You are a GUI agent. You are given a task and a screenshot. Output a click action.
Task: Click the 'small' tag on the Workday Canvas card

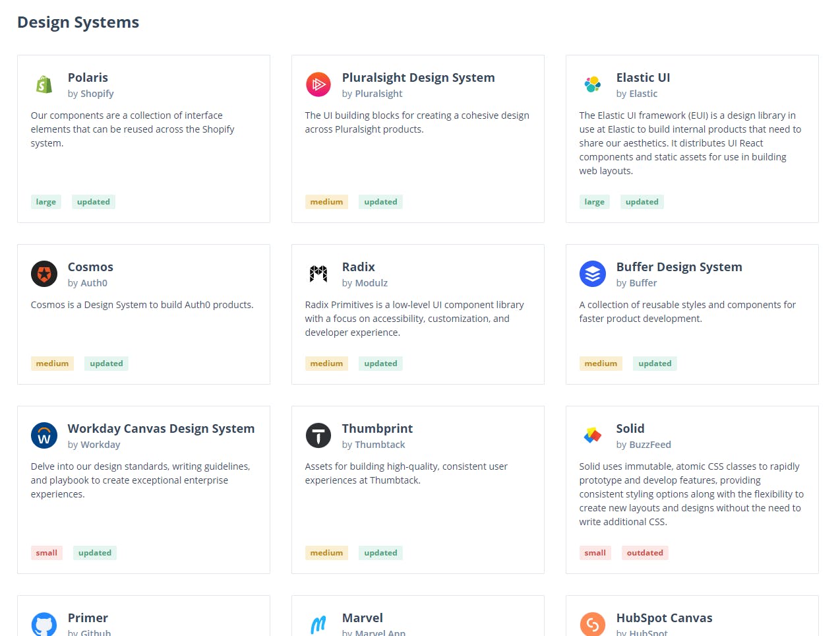click(47, 553)
